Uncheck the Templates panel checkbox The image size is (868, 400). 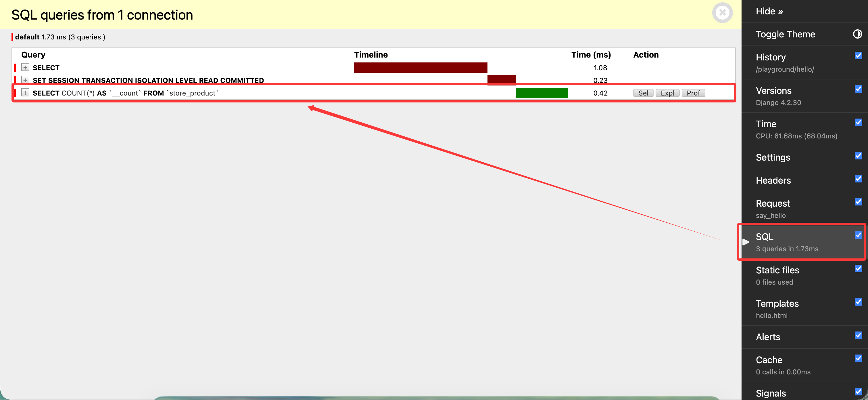(858, 302)
